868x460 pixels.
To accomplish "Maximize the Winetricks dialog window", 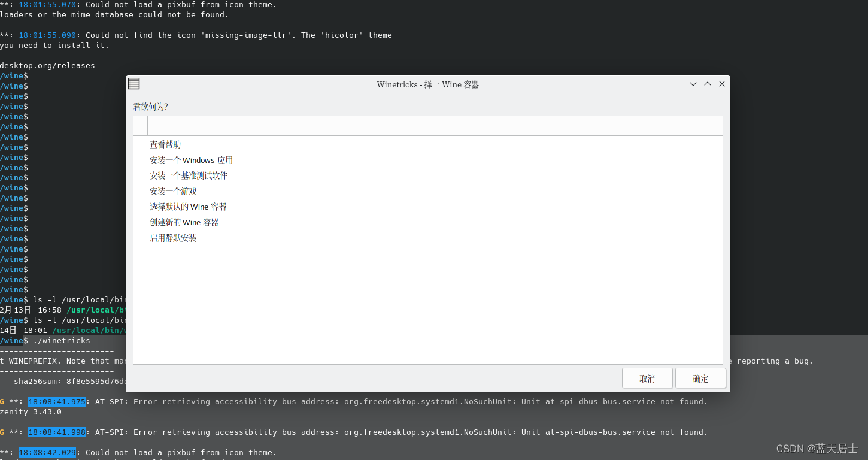I will 708,84.
